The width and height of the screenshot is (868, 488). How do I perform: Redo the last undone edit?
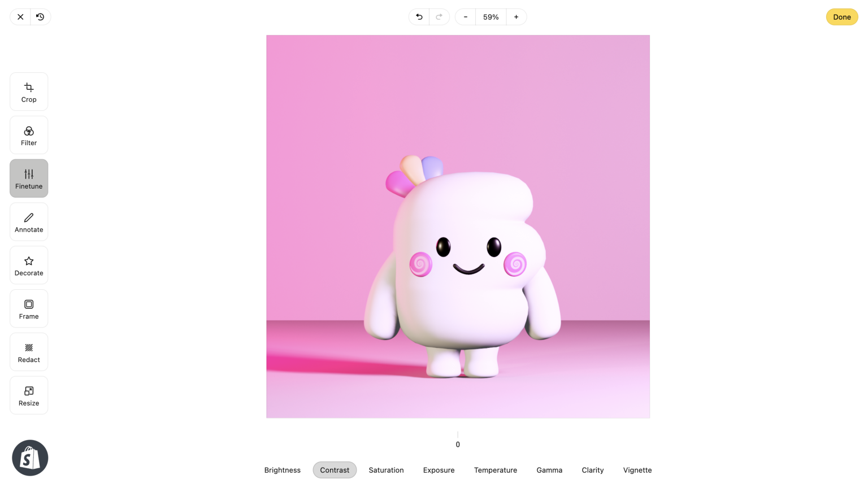tap(439, 17)
